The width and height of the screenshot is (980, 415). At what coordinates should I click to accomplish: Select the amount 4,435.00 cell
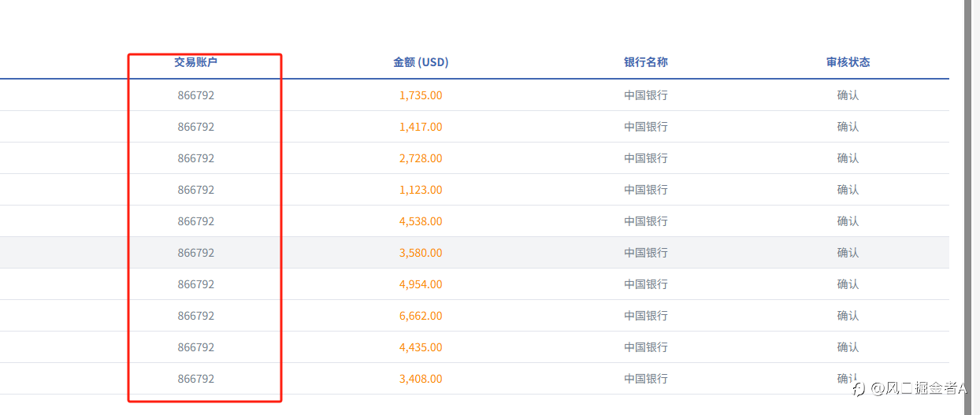421,347
